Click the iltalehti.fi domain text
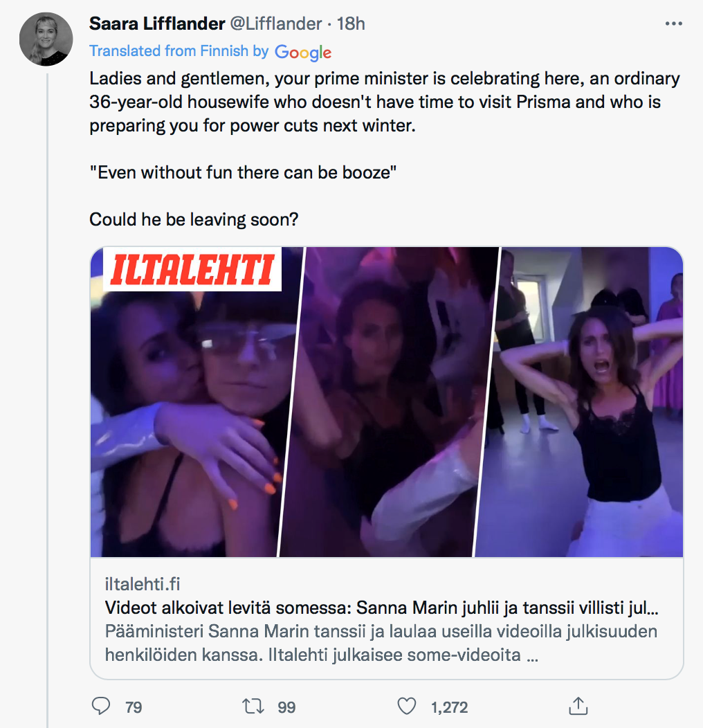 (x=143, y=584)
